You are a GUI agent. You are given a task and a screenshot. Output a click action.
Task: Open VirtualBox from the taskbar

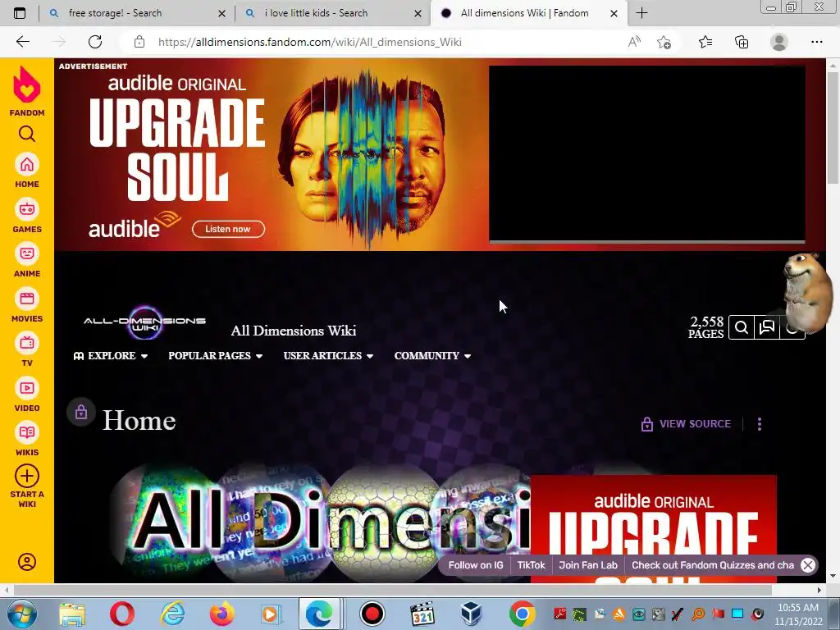(471, 614)
